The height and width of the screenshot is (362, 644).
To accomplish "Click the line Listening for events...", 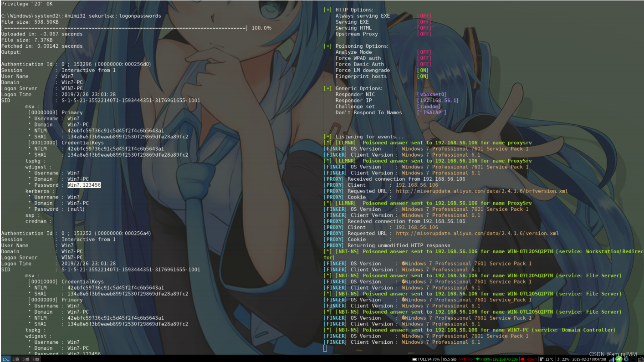I will [x=363, y=137].
